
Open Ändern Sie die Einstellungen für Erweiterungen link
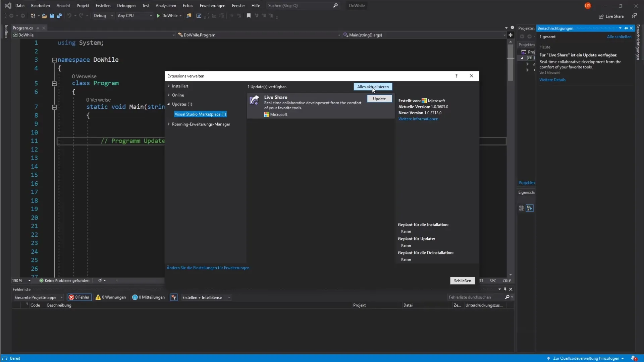tap(208, 268)
